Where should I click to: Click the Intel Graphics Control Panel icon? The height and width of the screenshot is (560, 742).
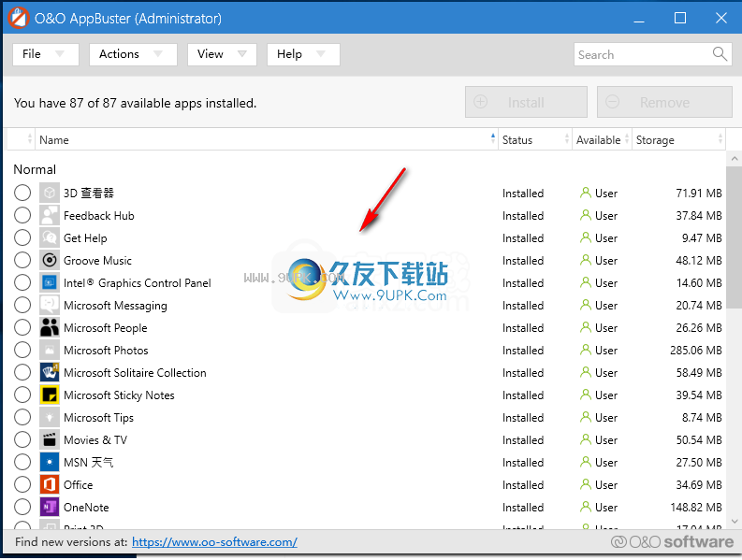coord(50,283)
